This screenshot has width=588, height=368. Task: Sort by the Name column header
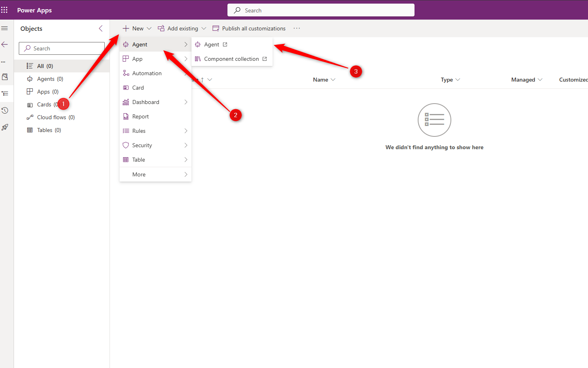[321, 80]
